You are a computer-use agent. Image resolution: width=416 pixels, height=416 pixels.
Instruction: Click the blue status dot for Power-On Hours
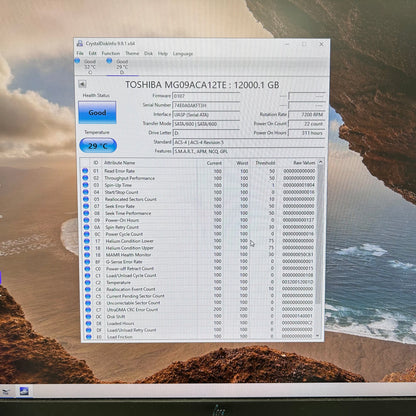[86, 220]
